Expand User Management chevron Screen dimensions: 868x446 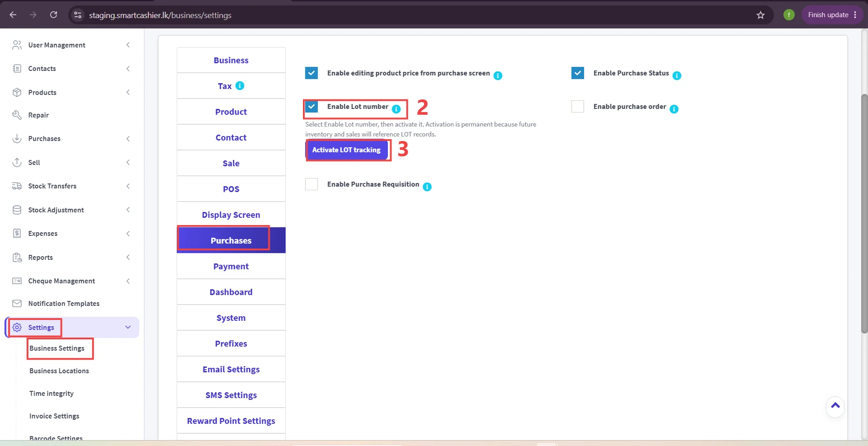click(128, 45)
